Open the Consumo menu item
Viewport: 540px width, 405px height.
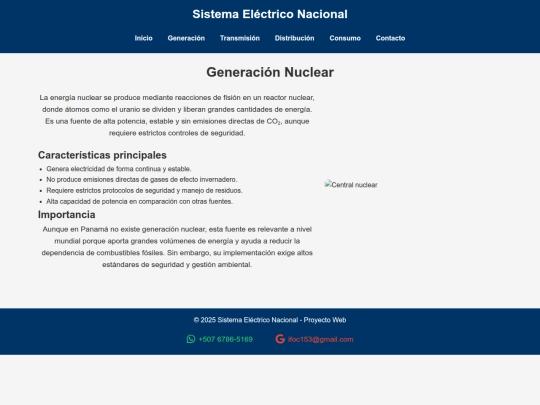[x=345, y=38]
